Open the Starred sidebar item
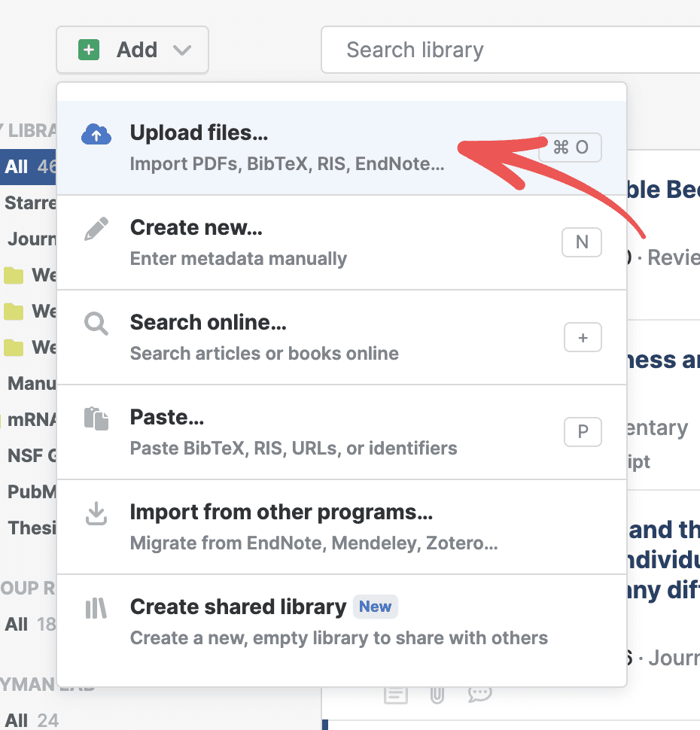700x730 pixels. (30, 203)
